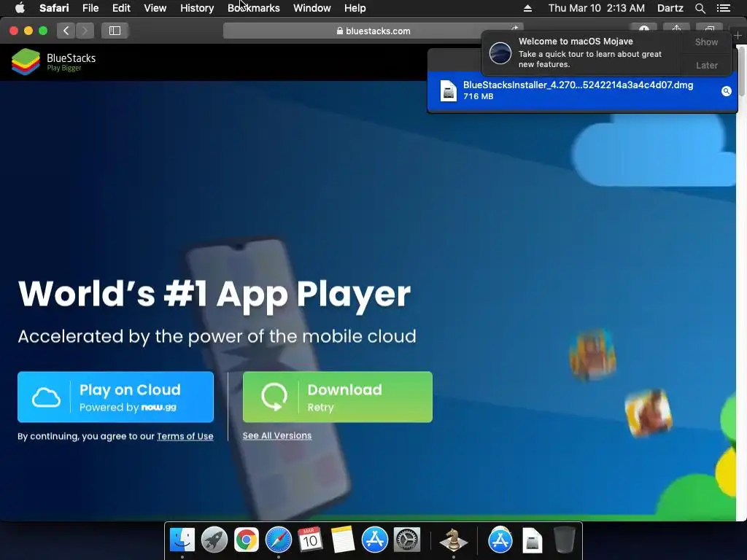Open the Help menu
747x560 pixels.
point(355,8)
